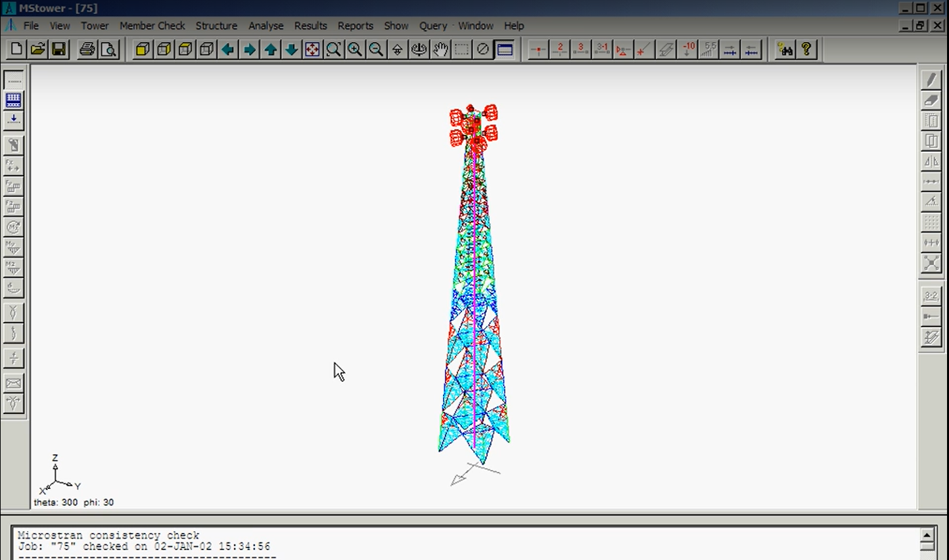Click the output panel scrollbar up arrow

tap(927, 534)
